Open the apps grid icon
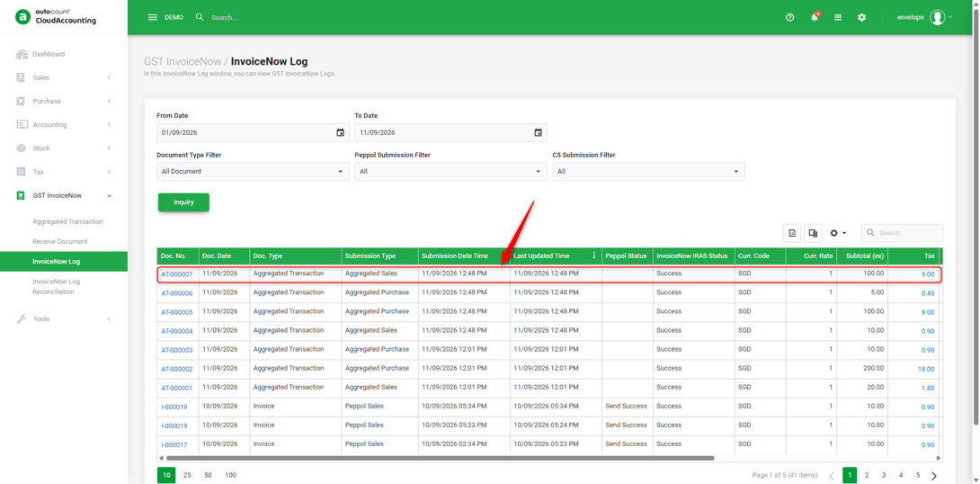This screenshot has width=980, height=484. click(838, 17)
